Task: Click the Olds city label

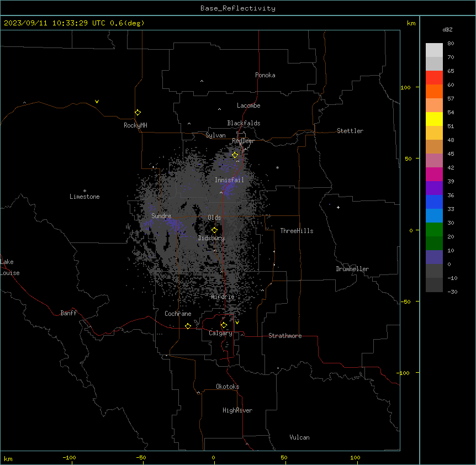Action: click(214, 218)
